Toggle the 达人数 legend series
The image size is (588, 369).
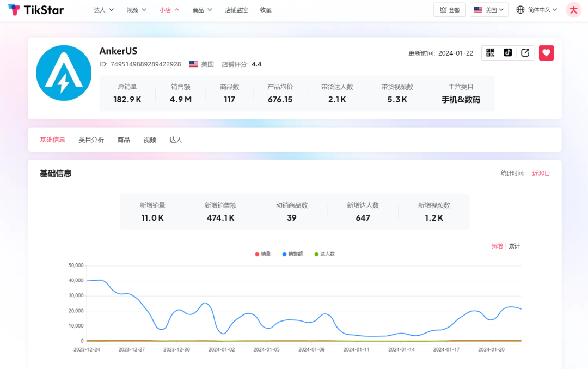coord(324,254)
